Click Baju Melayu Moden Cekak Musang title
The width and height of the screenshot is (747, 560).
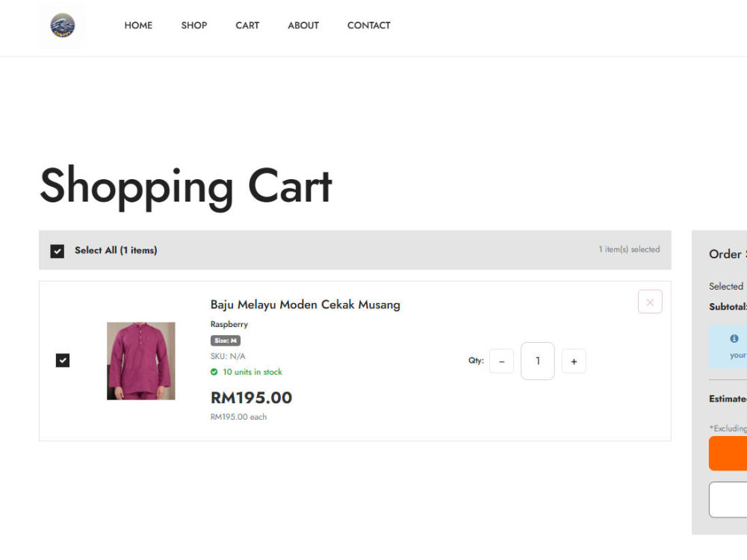tap(306, 305)
